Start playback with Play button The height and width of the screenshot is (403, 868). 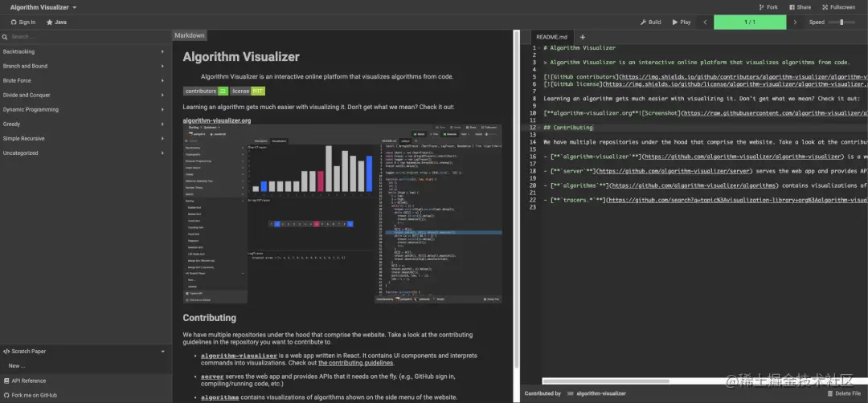coord(682,22)
